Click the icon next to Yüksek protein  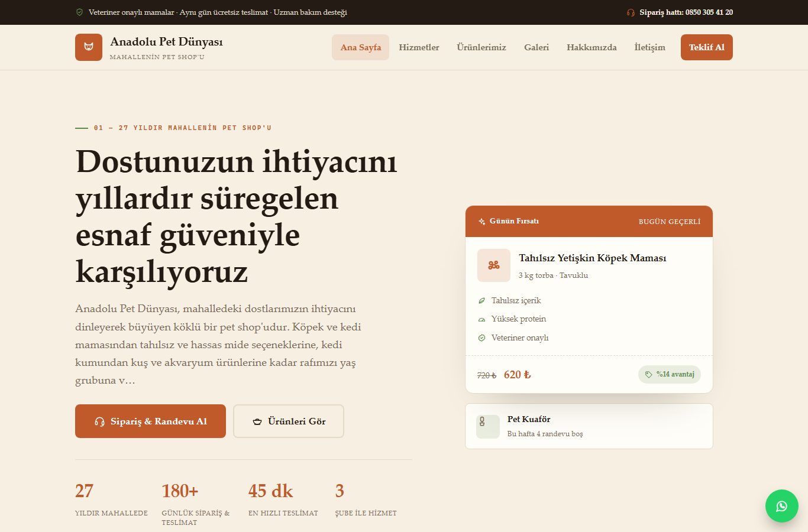click(x=481, y=319)
